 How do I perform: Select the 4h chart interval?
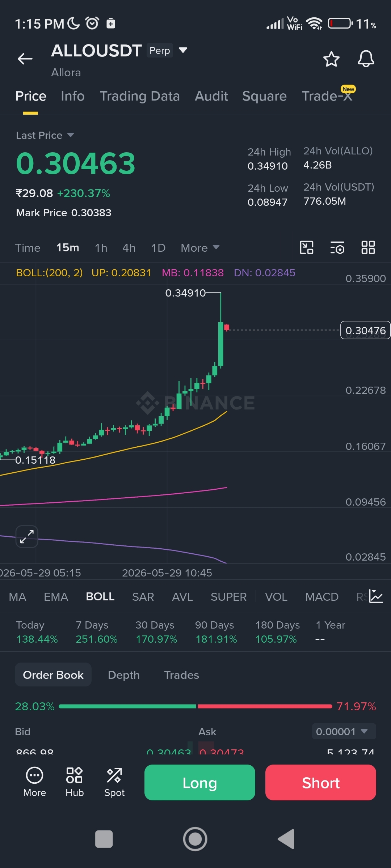(129, 248)
